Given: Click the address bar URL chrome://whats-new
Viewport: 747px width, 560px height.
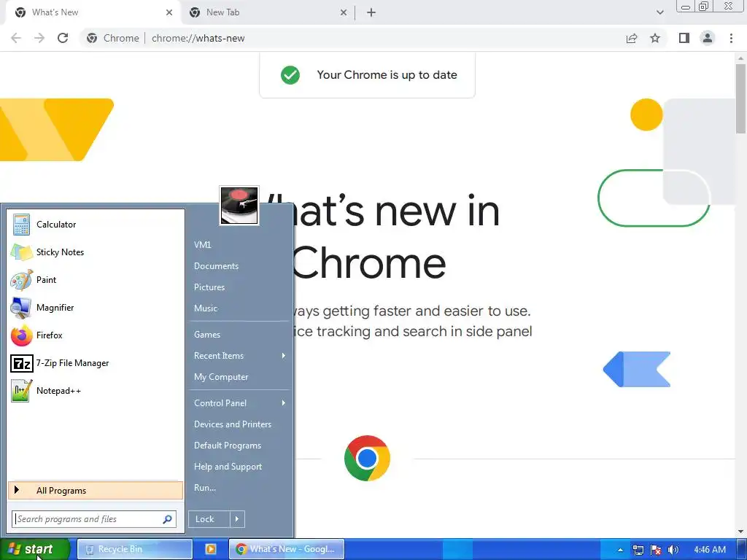Looking at the screenshot, I should [x=198, y=38].
